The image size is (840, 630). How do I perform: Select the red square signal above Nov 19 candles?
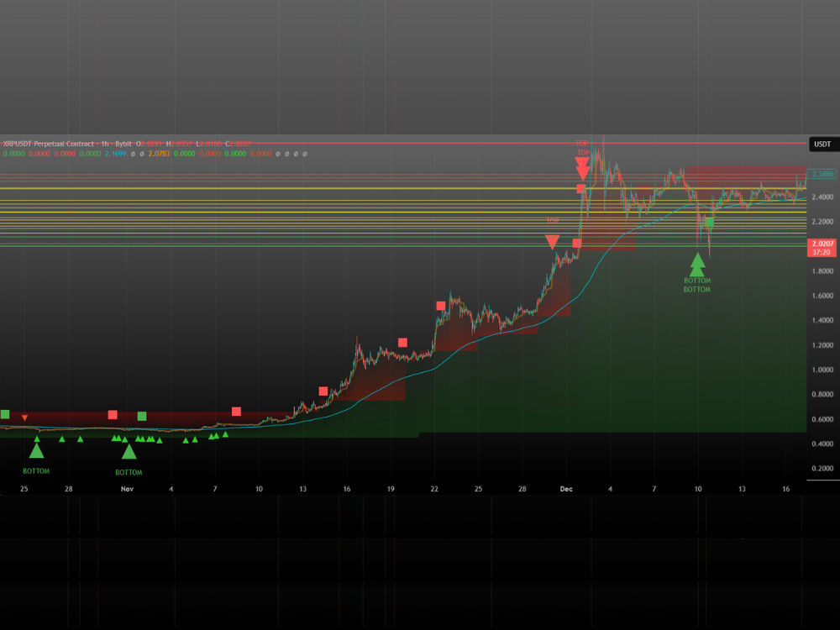tap(403, 343)
